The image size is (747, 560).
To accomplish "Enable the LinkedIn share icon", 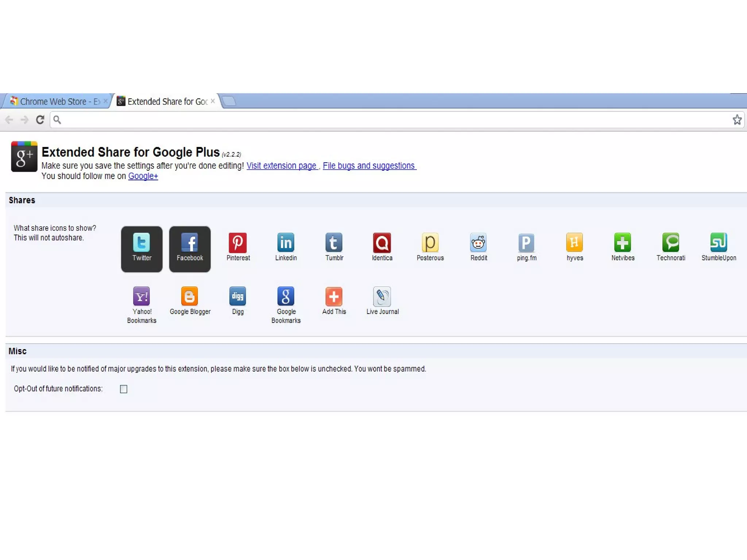I will tap(286, 243).
